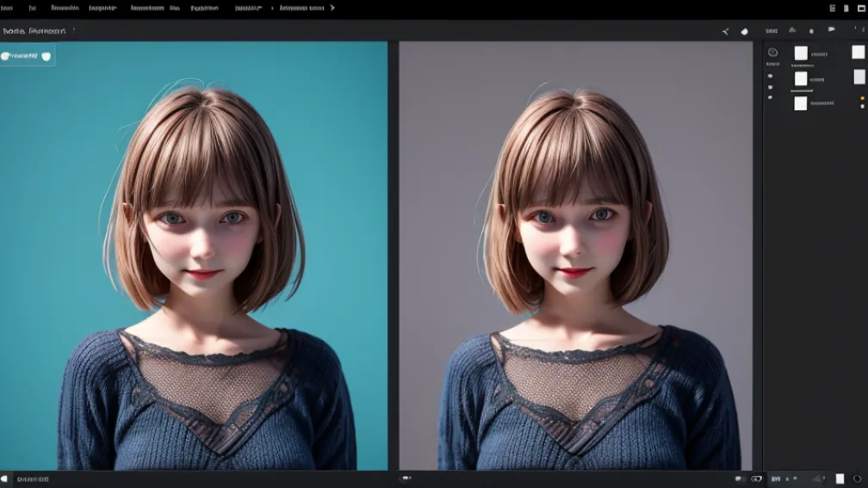Viewport: 868px width, 488px height.
Task: Select the portrait with the teal background
Action: click(194, 256)
